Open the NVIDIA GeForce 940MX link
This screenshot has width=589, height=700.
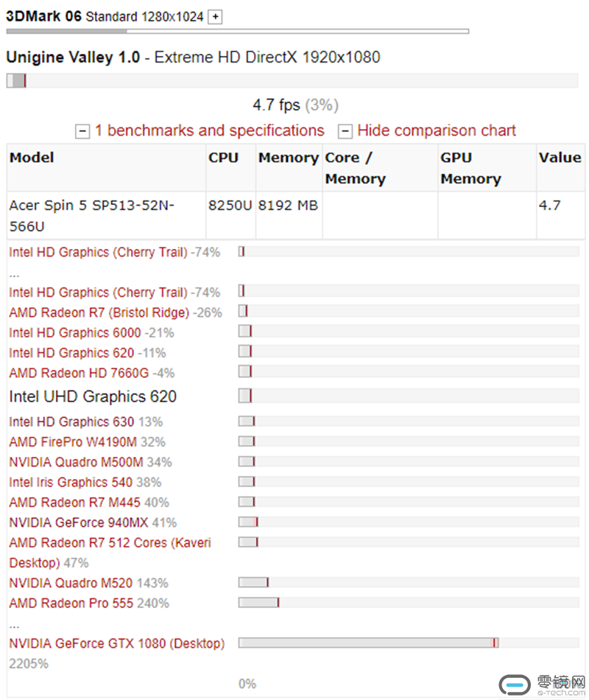pyautogui.click(x=79, y=522)
